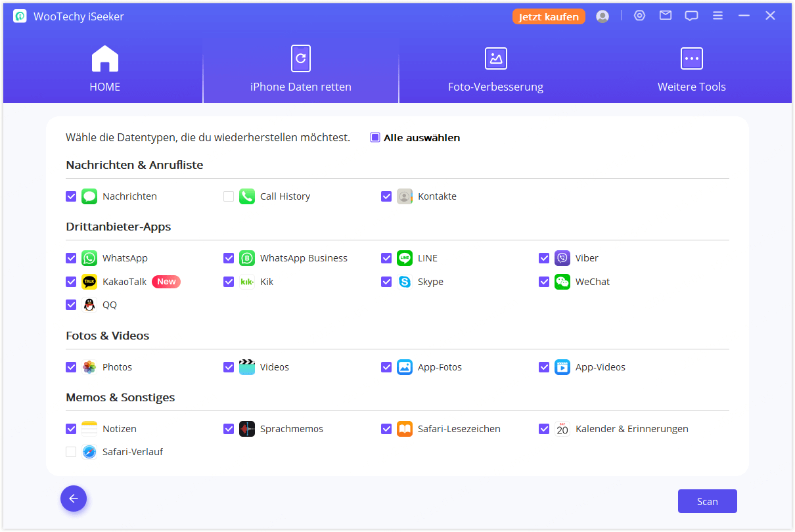This screenshot has height=532, width=795.
Task: Check the Safari-Verlauf checkbox
Action: [71, 452]
